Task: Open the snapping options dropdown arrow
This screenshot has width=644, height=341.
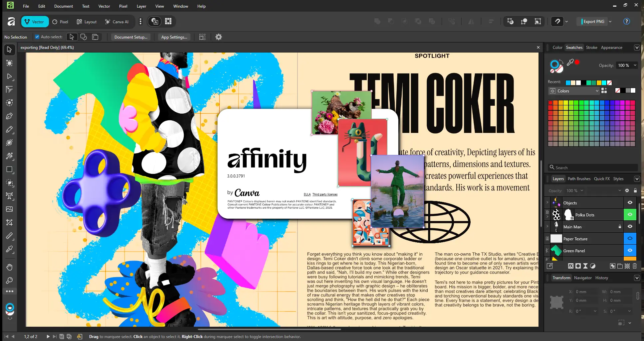Action: (566, 21)
